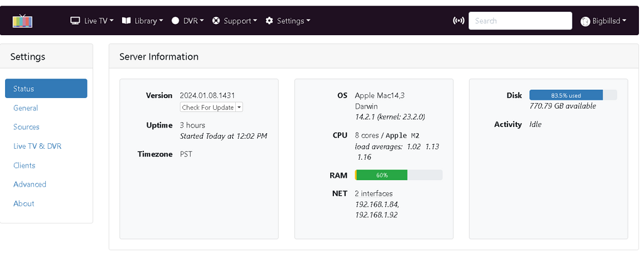Click the arrow next to Check For Update
The width and height of the screenshot is (644, 260).
pyautogui.click(x=240, y=107)
